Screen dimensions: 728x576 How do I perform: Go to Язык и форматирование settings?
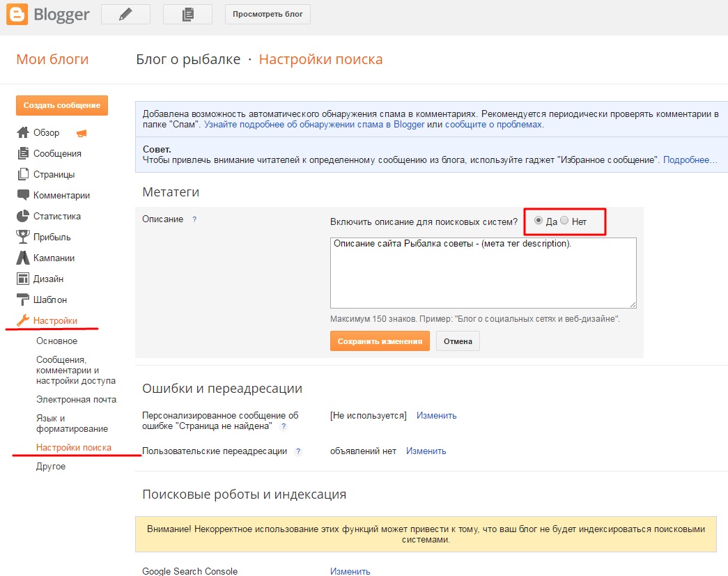click(x=62, y=423)
